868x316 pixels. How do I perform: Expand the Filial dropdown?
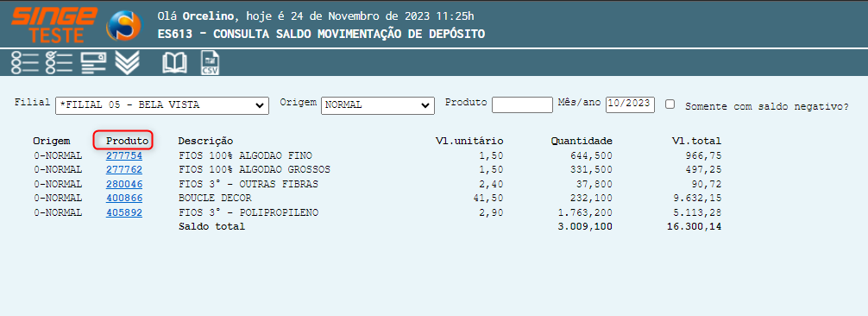162,105
